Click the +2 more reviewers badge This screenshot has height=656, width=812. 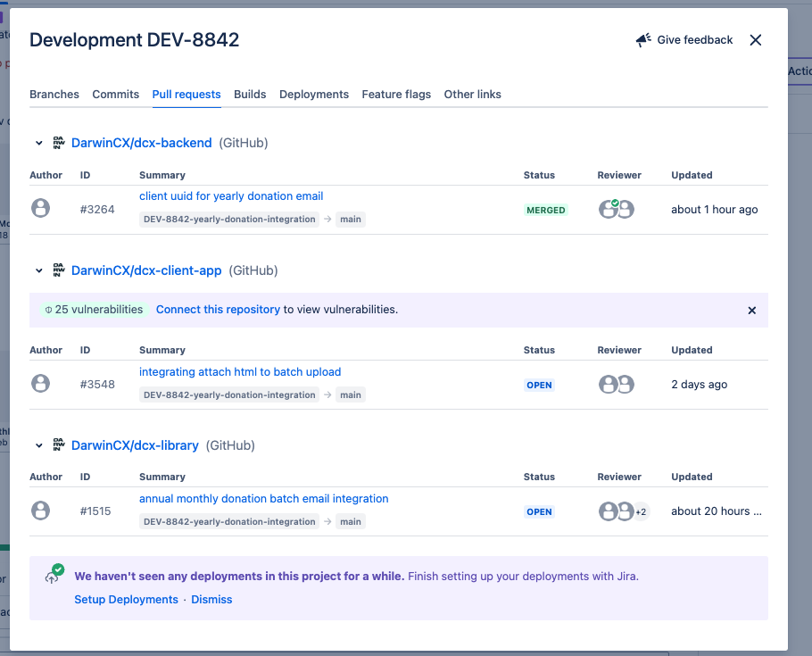641,512
